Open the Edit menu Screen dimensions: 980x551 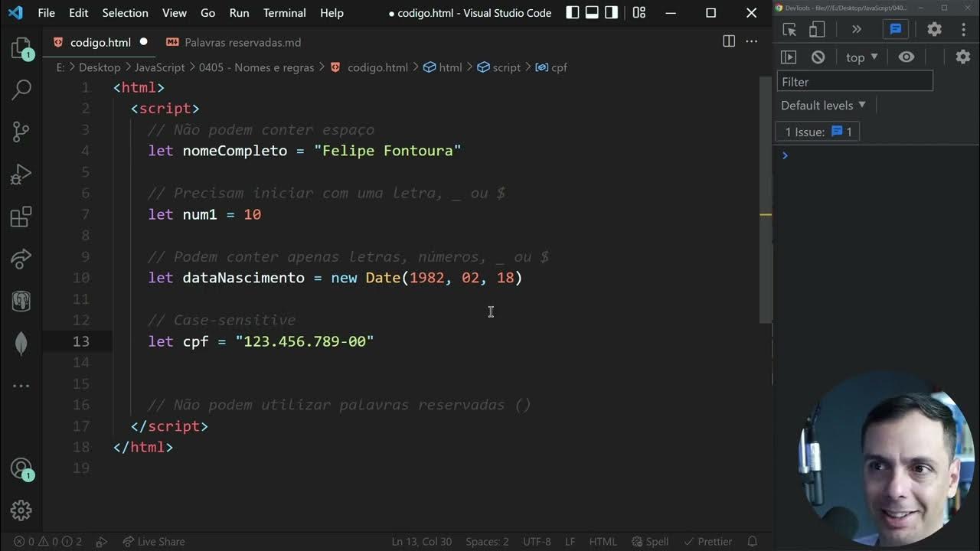point(78,13)
